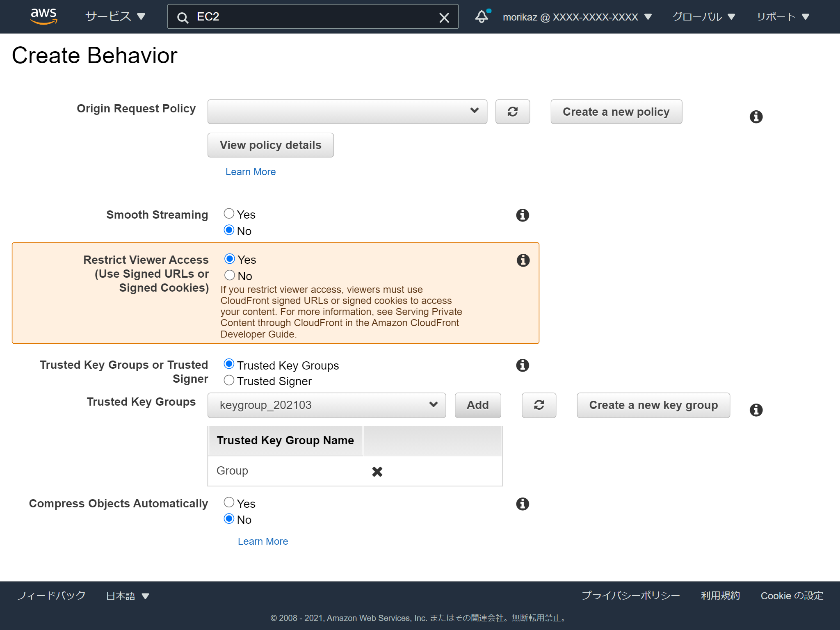Open the サポート menu
Screen dimensions: 840x630
tap(783, 16)
